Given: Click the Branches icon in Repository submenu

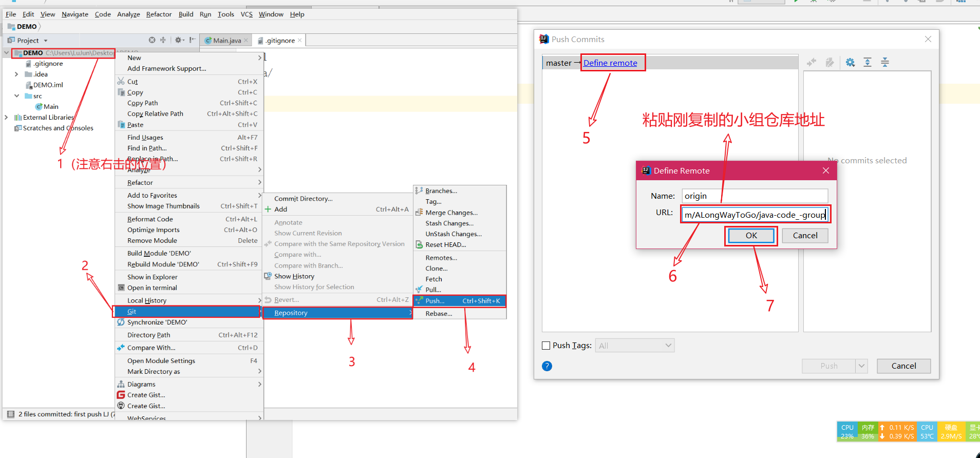Looking at the screenshot, I should (419, 190).
